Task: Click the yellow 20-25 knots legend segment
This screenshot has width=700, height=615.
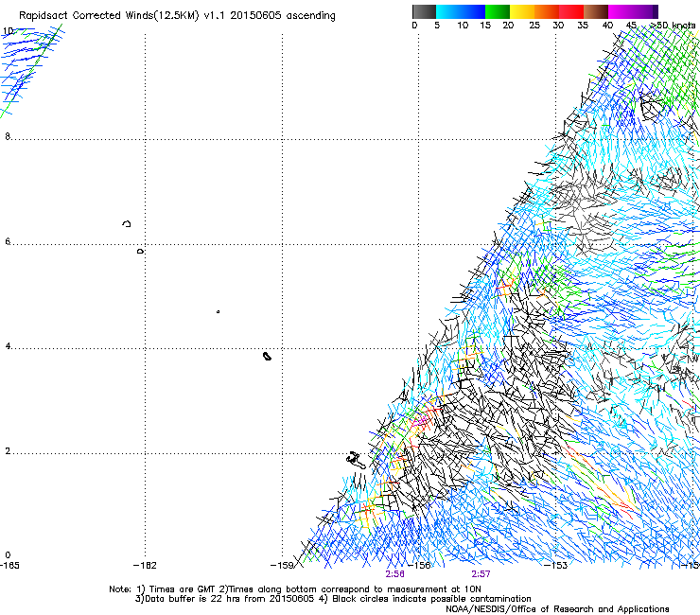Action: 522,11
